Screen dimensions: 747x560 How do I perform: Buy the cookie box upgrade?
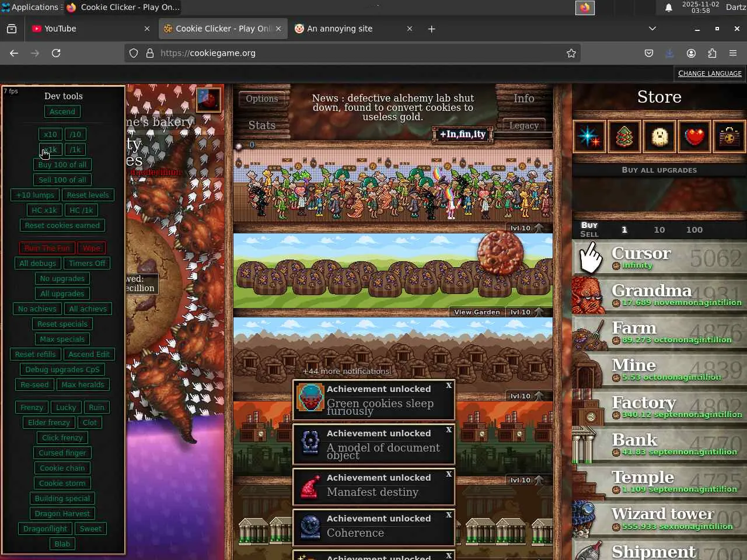[x=729, y=136]
